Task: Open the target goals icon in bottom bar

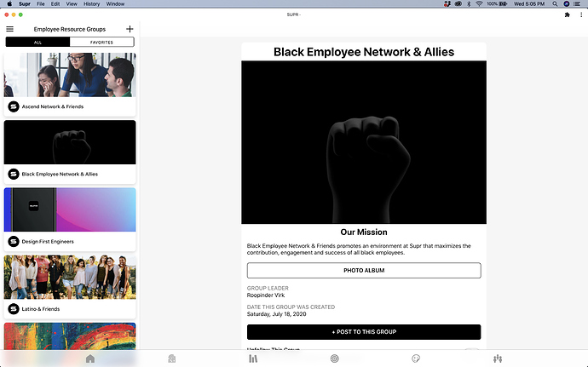Action: click(x=335, y=358)
